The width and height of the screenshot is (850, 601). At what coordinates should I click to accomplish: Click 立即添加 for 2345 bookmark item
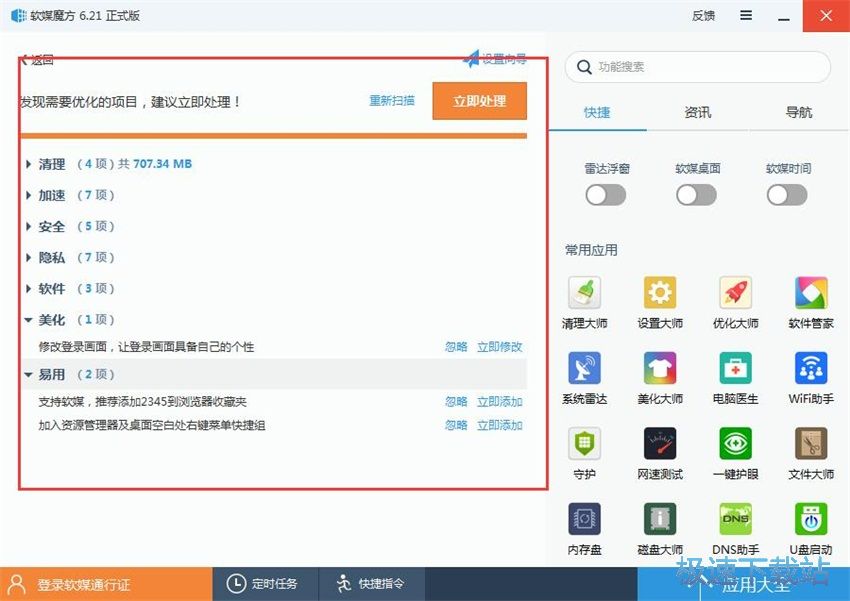(x=500, y=402)
